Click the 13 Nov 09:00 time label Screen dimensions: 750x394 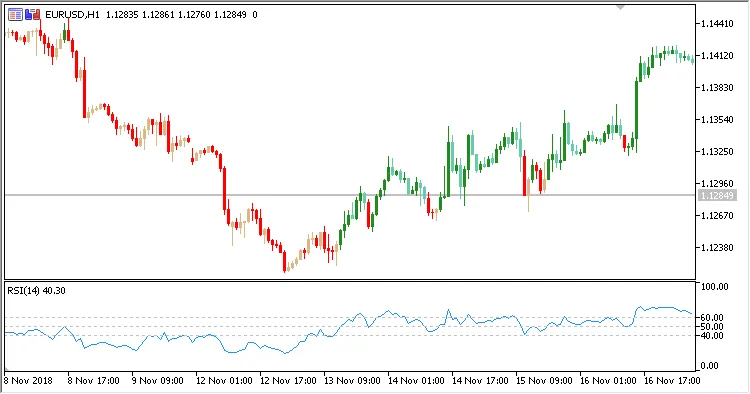[352, 381]
